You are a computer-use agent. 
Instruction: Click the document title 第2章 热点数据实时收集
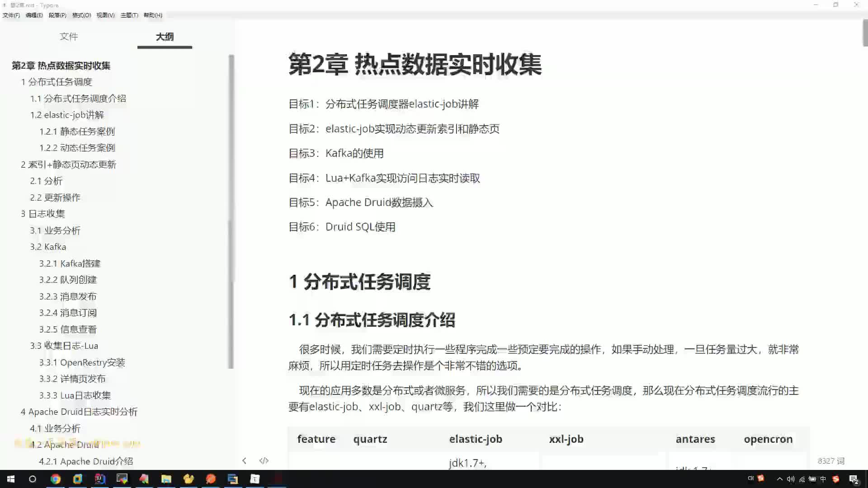pyautogui.click(x=415, y=64)
